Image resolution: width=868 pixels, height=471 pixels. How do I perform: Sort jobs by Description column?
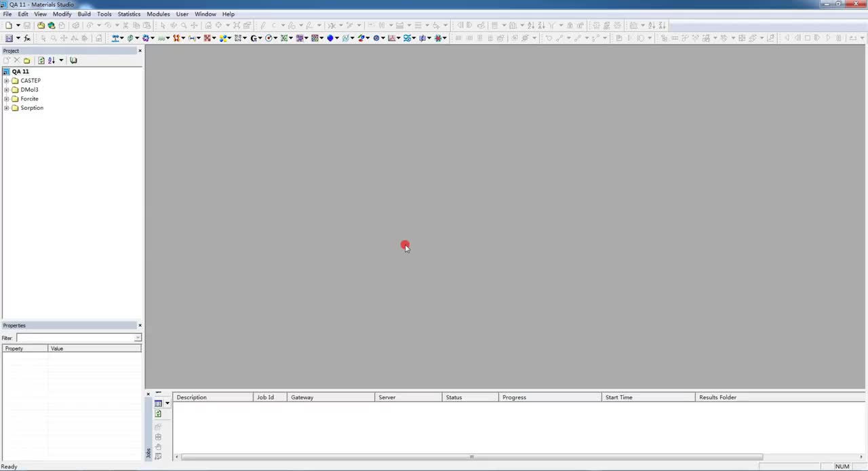tap(213, 397)
